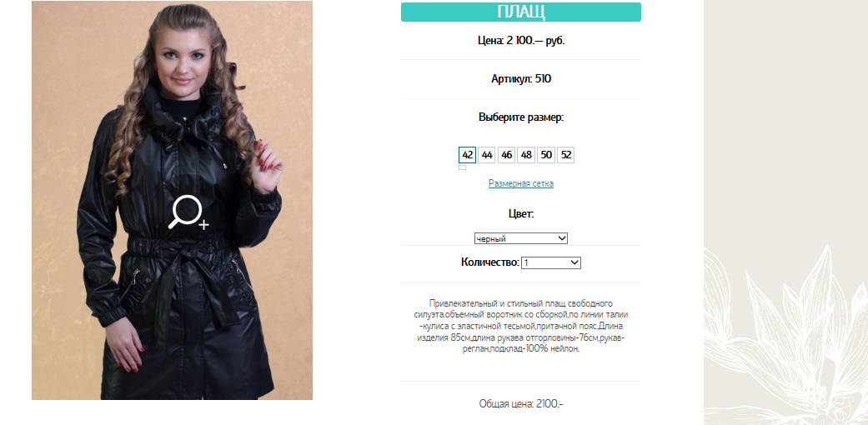Choose size 50 box
Image resolution: width=868 pixels, height=425 pixels.
546,155
